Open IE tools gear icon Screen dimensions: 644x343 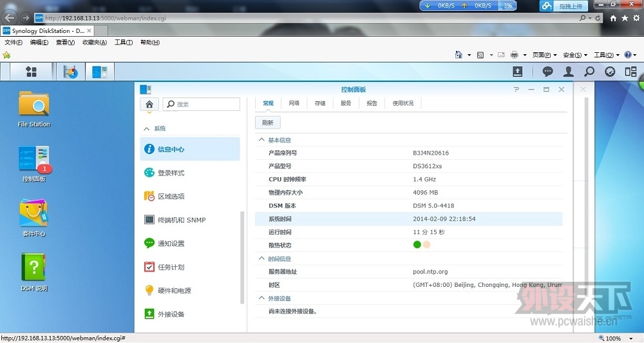coord(636,17)
